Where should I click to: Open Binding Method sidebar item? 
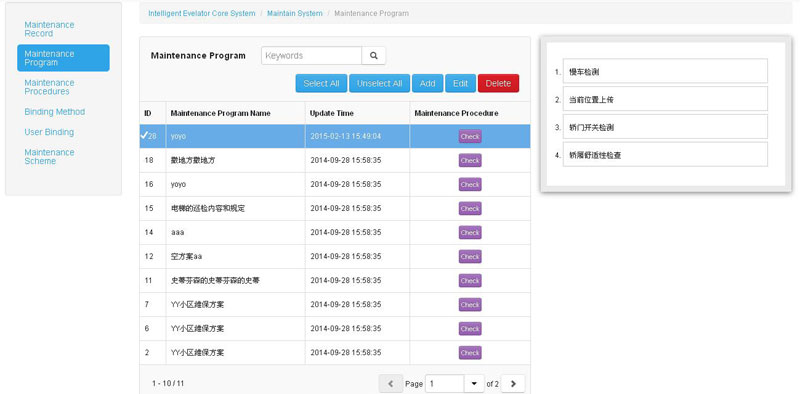pyautogui.click(x=55, y=112)
